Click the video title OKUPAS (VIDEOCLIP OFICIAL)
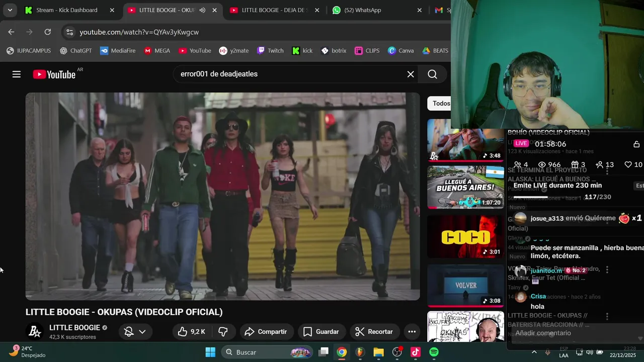 (124, 312)
